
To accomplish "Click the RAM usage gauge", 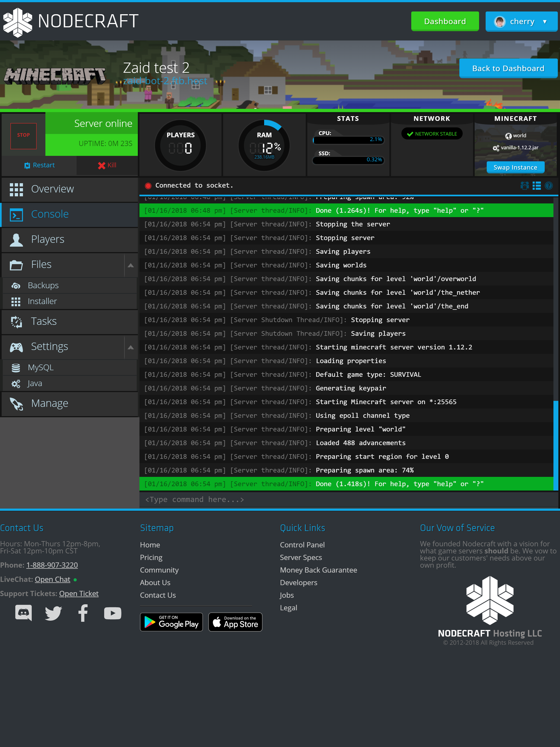I will 264,145.
